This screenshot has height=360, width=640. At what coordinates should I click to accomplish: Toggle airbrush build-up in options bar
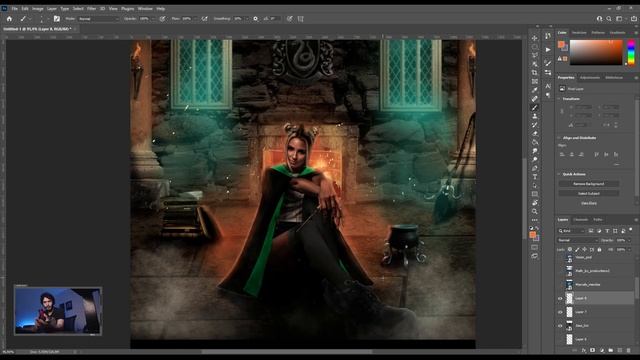click(x=204, y=19)
